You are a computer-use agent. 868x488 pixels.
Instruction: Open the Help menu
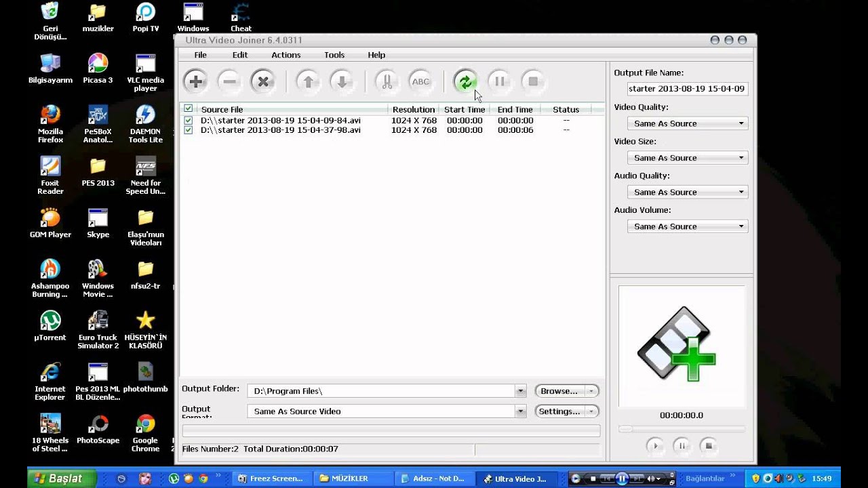tap(376, 55)
